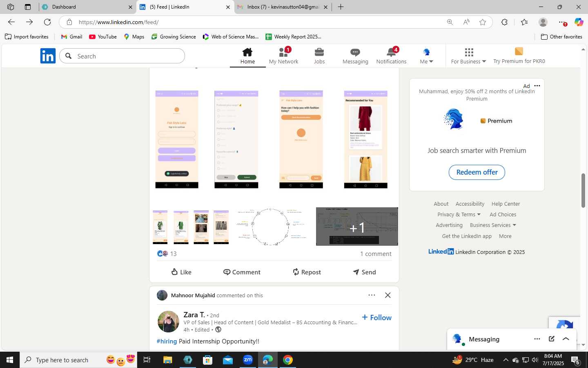Open the sign-in screen mockup image

click(x=177, y=139)
